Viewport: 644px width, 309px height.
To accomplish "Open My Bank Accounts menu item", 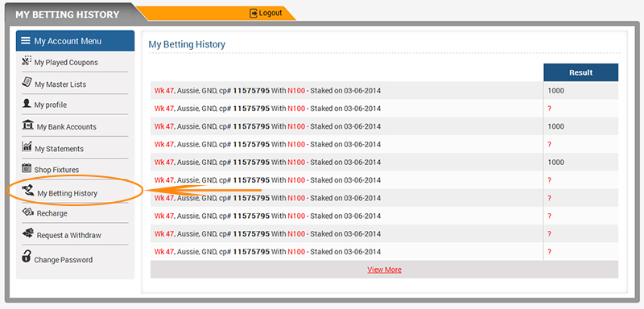I will (67, 127).
